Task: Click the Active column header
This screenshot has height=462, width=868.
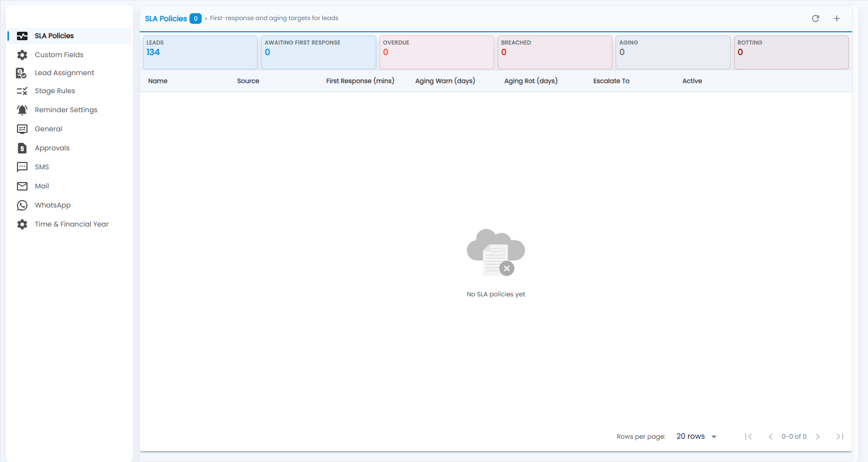Action: (692, 81)
